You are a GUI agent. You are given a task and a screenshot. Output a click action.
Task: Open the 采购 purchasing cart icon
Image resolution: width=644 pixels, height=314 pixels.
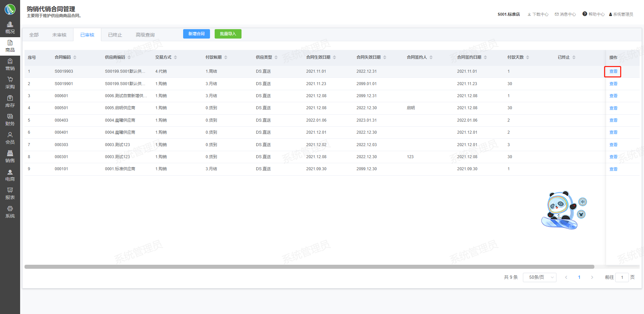pos(10,80)
